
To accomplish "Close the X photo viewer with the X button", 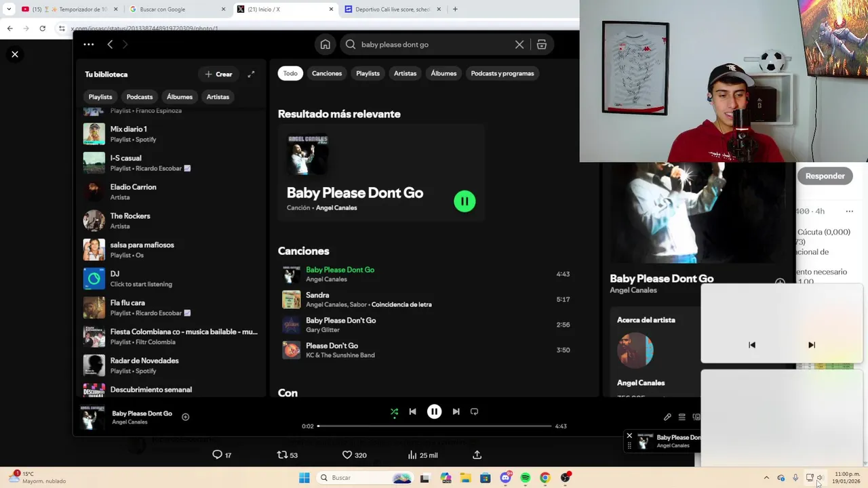I will click(15, 54).
